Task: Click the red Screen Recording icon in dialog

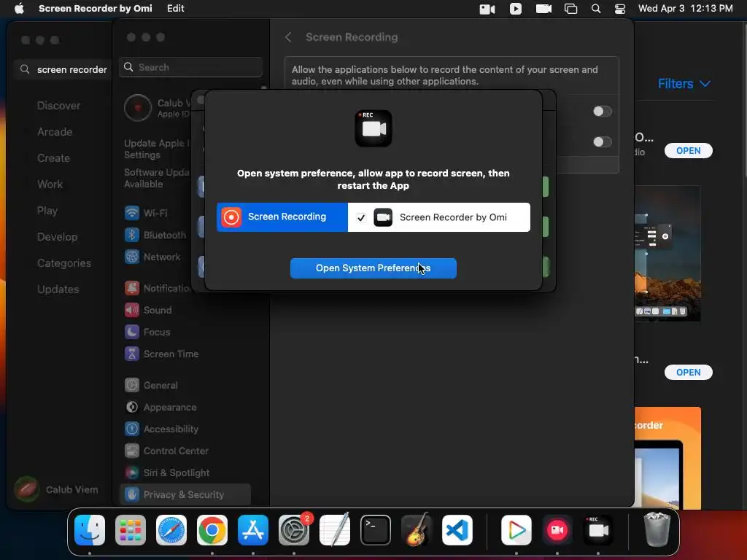Action: 231,217
